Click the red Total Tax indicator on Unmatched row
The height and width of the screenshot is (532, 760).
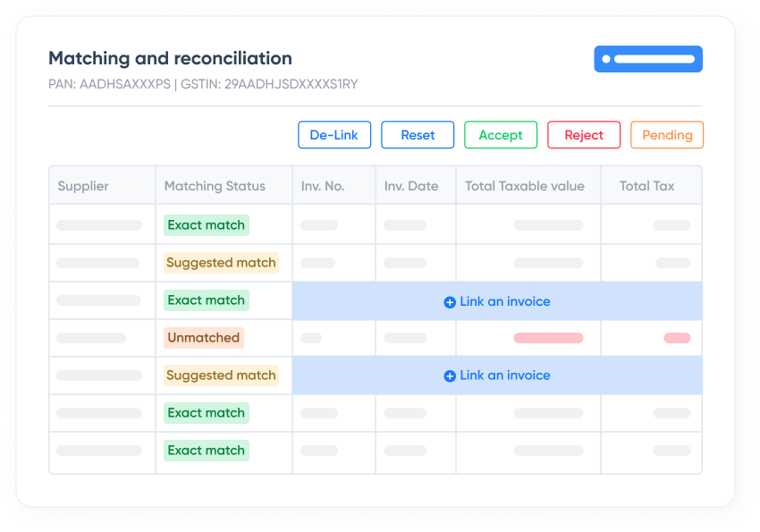tap(677, 338)
